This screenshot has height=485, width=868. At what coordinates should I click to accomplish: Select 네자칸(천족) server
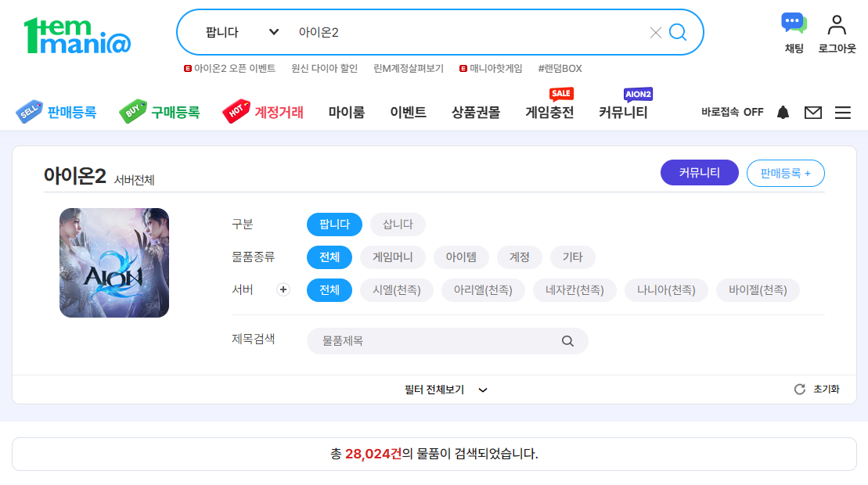click(574, 289)
